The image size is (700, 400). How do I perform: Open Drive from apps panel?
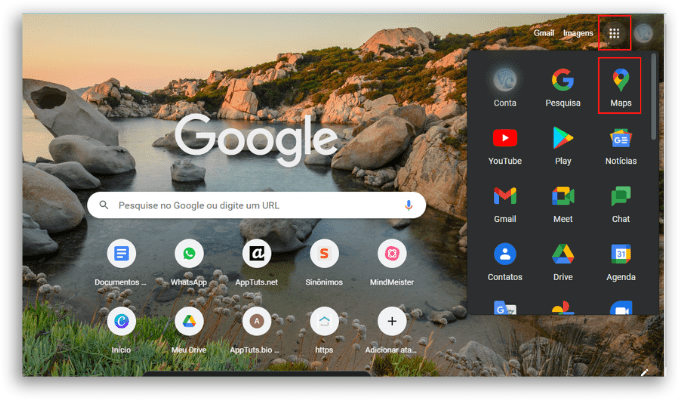click(x=563, y=262)
